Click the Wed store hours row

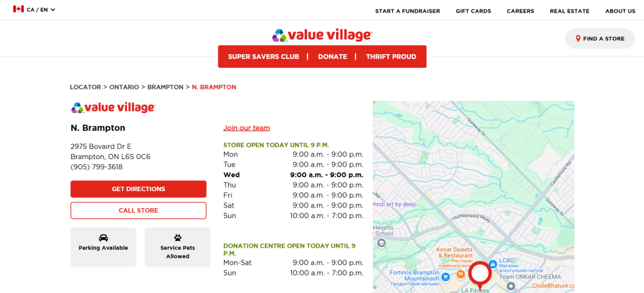tap(293, 175)
